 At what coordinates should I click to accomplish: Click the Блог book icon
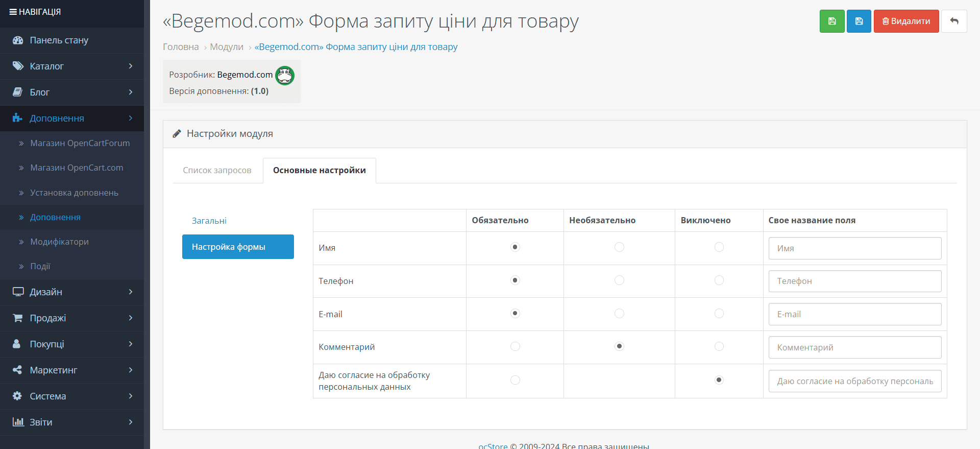[18, 92]
